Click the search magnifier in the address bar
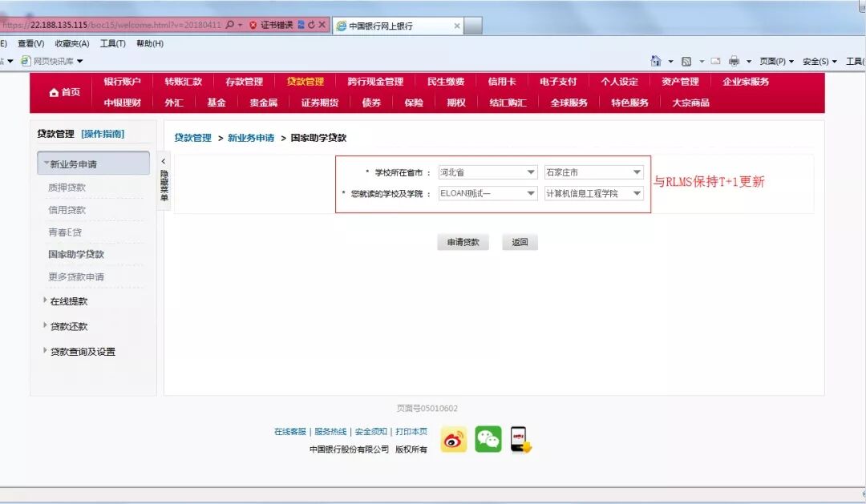 [229, 24]
